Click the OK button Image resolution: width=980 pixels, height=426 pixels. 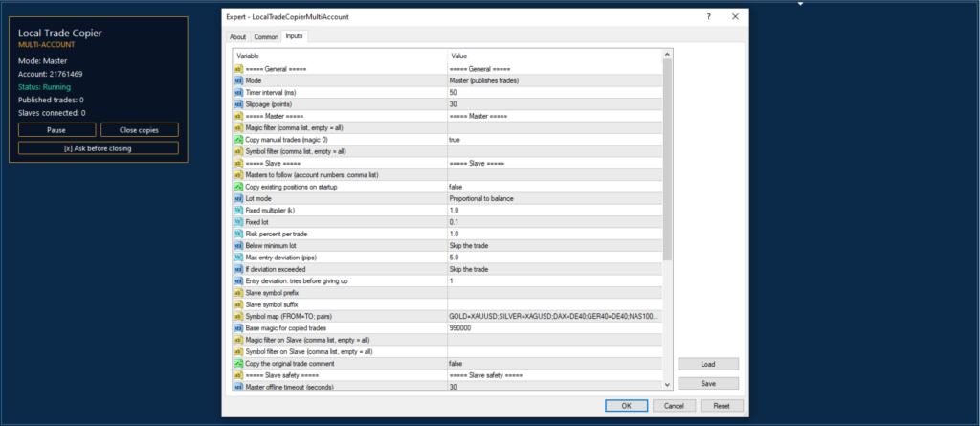[626, 405]
